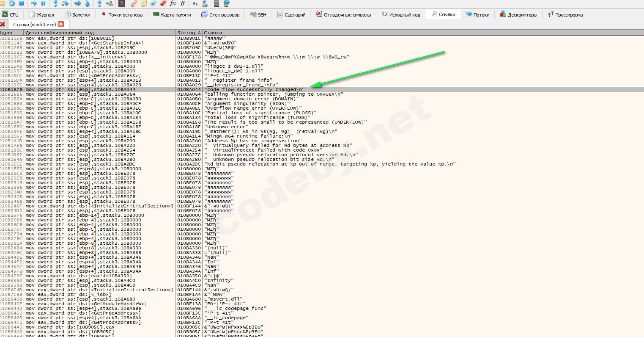The width and height of the screenshot is (644, 337).
Task: Open the String references A icon
Action: click(195, 3)
